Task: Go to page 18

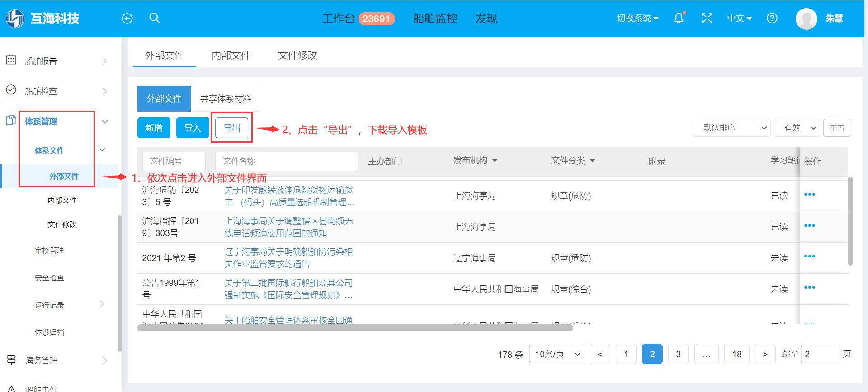Action: tap(737, 354)
